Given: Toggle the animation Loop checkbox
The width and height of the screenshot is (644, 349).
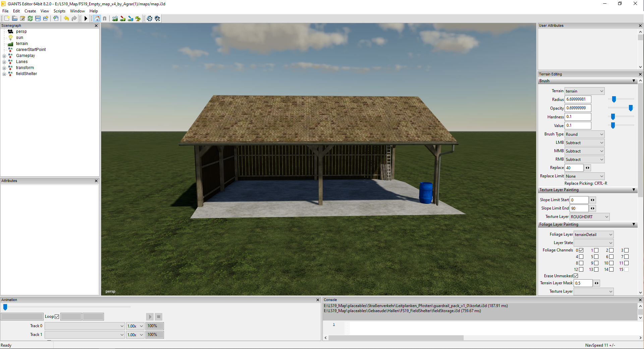Looking at the screenshot, I should (x=57, y=316).
